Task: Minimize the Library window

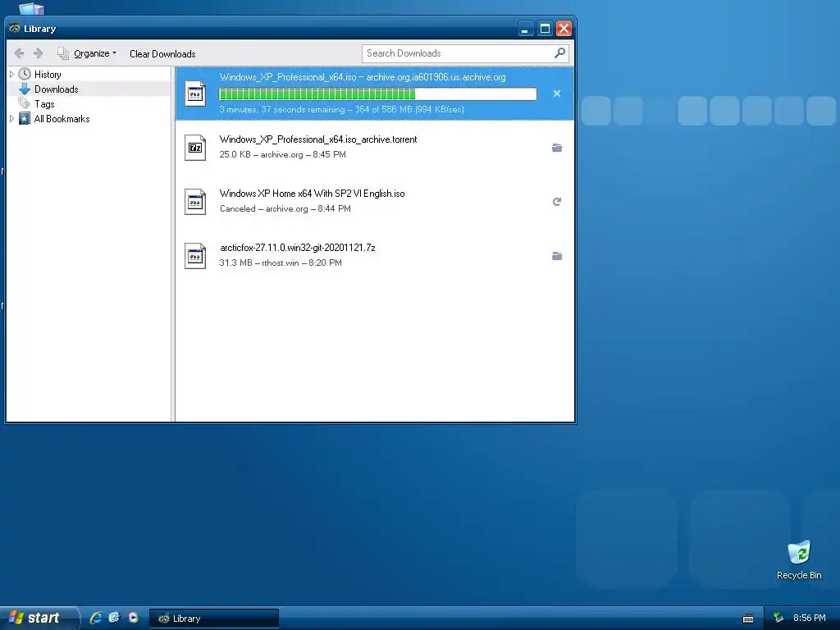Action: [x=526, y=29]
